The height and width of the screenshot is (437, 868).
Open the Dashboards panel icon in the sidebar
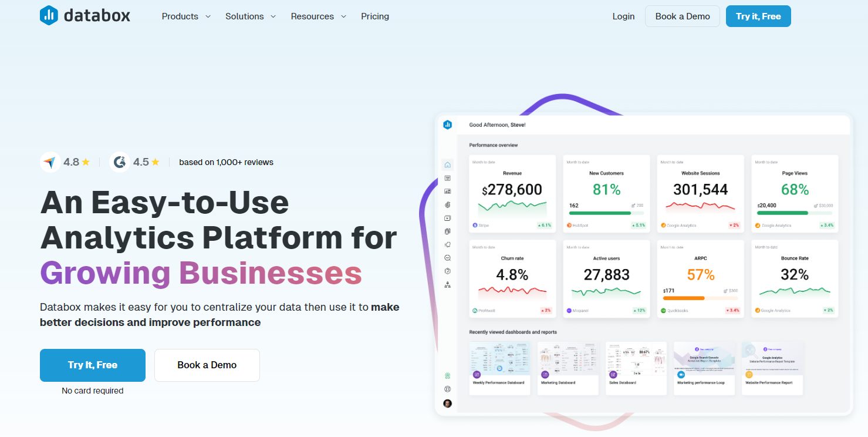click(x=447, y=178)
